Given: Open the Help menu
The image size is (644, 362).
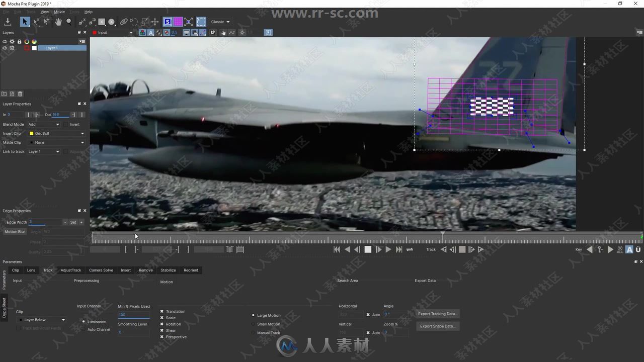Looking at the screenshot, I should pyautogui.click(x=88, y=12).
